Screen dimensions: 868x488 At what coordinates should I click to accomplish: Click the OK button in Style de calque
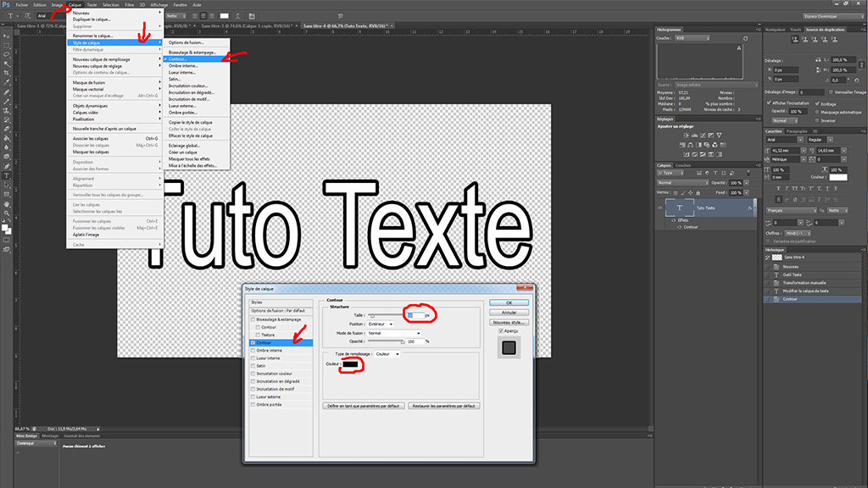pos(509,302)
